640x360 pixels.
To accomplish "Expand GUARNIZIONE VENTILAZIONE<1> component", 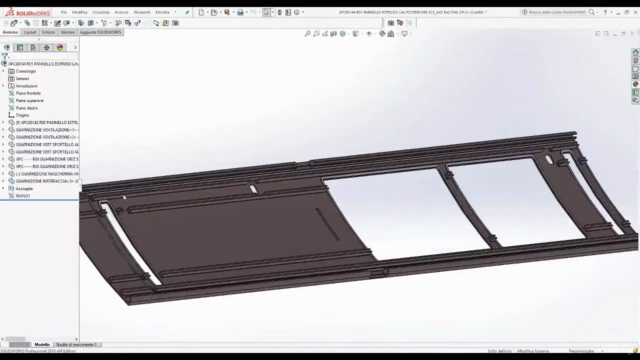I will pyautogui.click(x=3, y=130).
